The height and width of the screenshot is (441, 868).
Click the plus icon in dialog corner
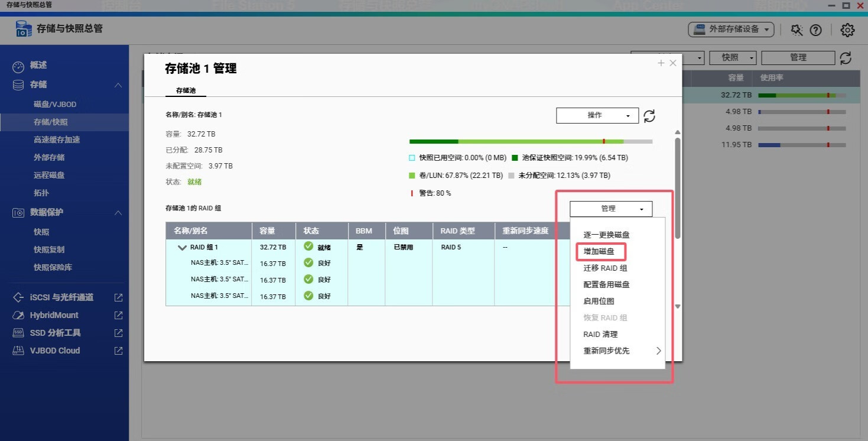point(661,63)
